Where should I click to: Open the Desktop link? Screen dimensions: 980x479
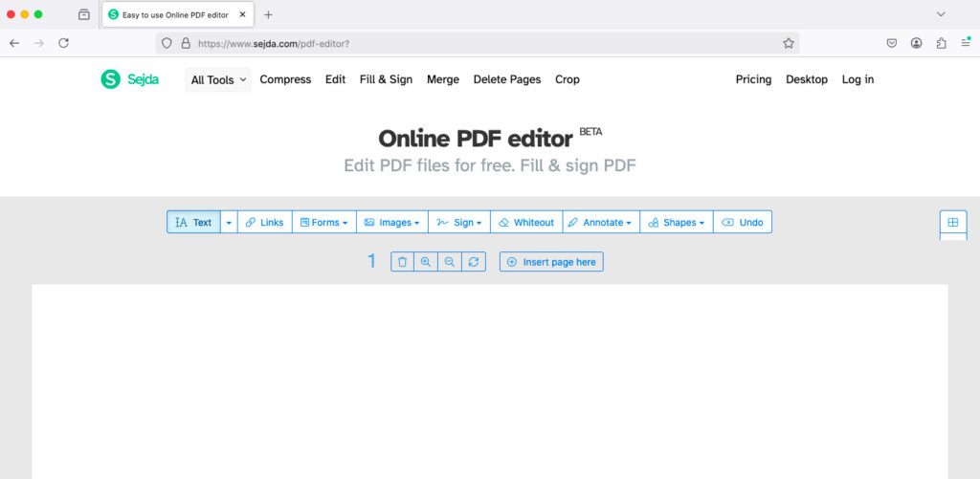pyautogui.click(x=807, y=79)
